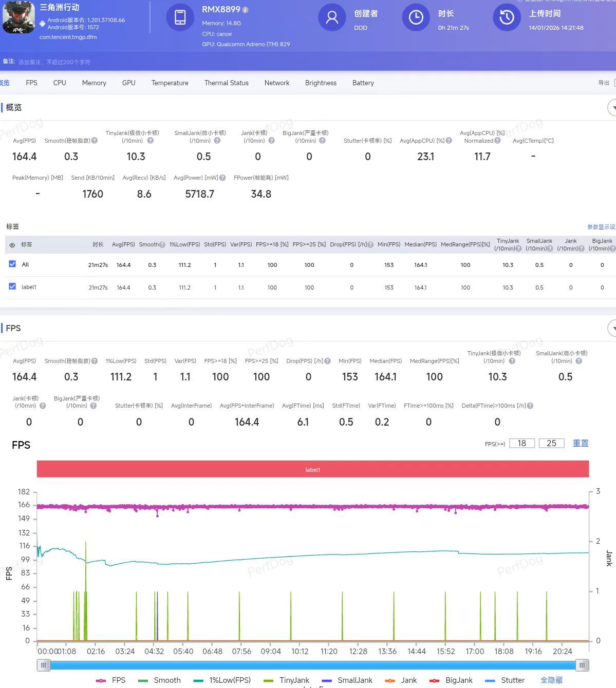The image size is (616, 688).
Task: Click the upload time history icon
Action: [507, 17]
